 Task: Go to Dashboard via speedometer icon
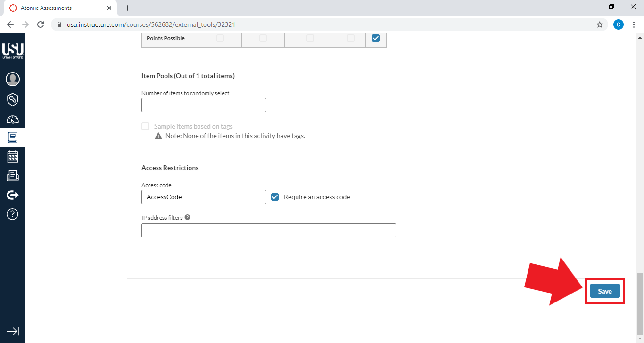(x=13, y=119)
